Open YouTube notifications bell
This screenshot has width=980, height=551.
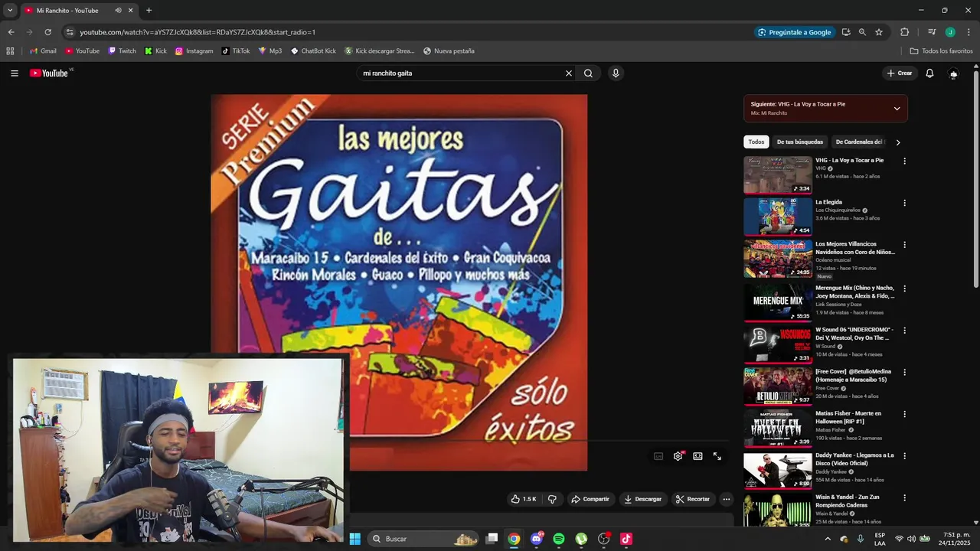[x=929, y=73]
